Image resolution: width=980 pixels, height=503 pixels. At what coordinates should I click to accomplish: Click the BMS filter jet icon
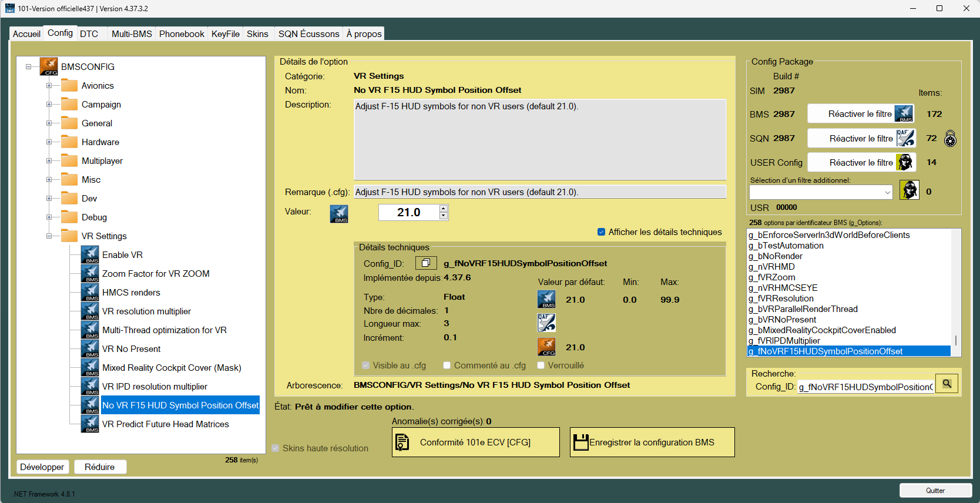click(904, 113)
